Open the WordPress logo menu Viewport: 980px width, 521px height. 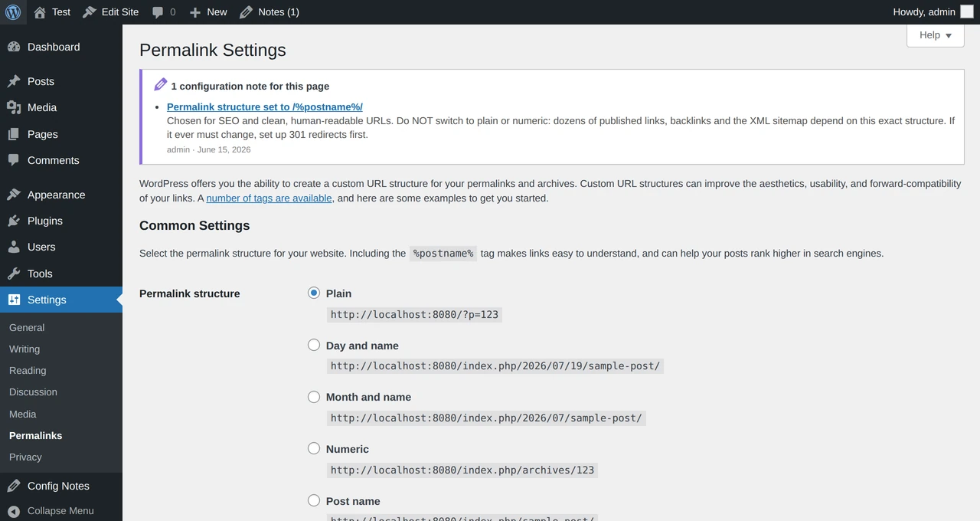tap(13, 11)
